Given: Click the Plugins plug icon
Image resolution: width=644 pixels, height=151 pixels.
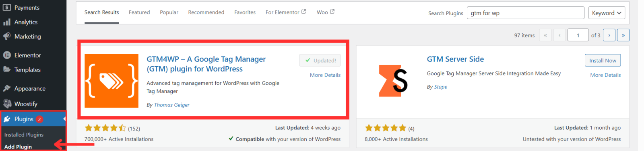Looking at the screenshot, I should pos(7,119).
